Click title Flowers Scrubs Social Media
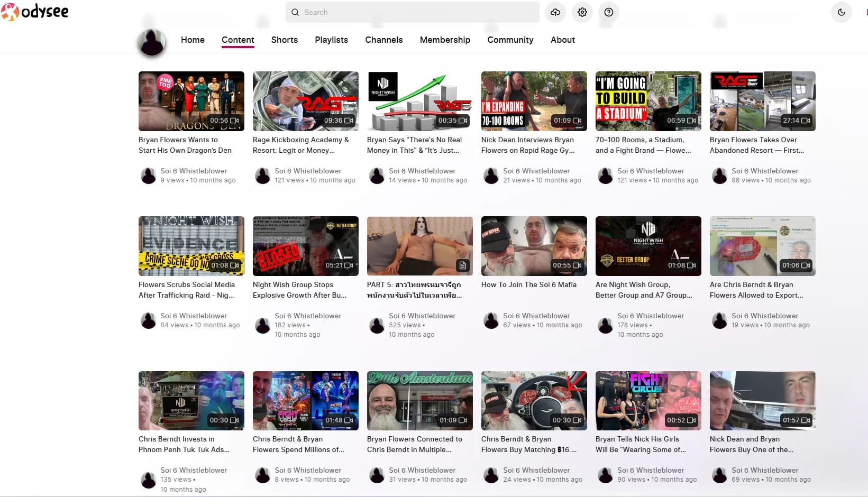The height and width of the screenshot is (497, 868). 187,290
